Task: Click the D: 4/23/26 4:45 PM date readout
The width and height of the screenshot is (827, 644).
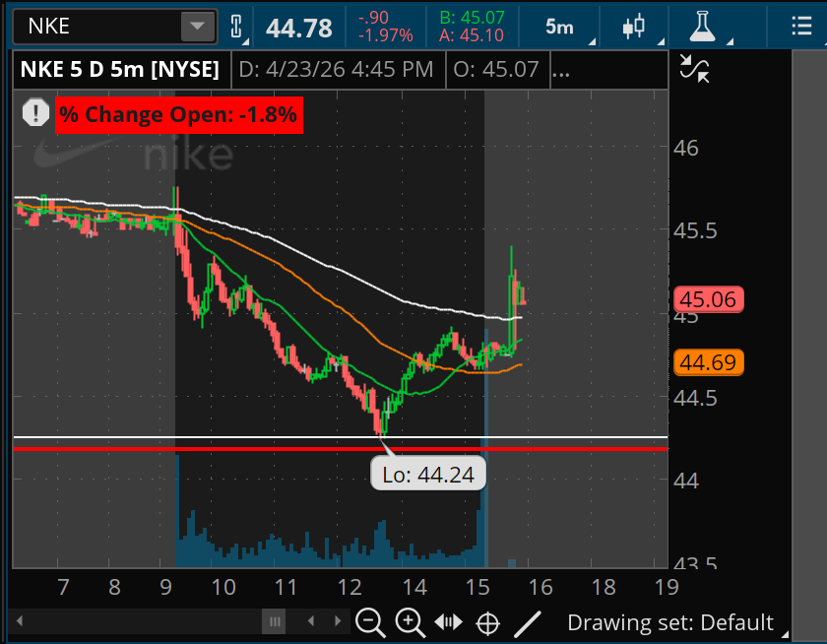Action: pyautogui.click(x=336, y=69)
